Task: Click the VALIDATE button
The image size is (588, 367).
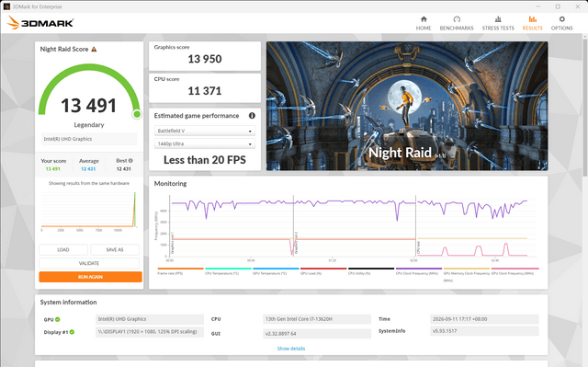Action: pyautogui.click(x=89, y=263)
